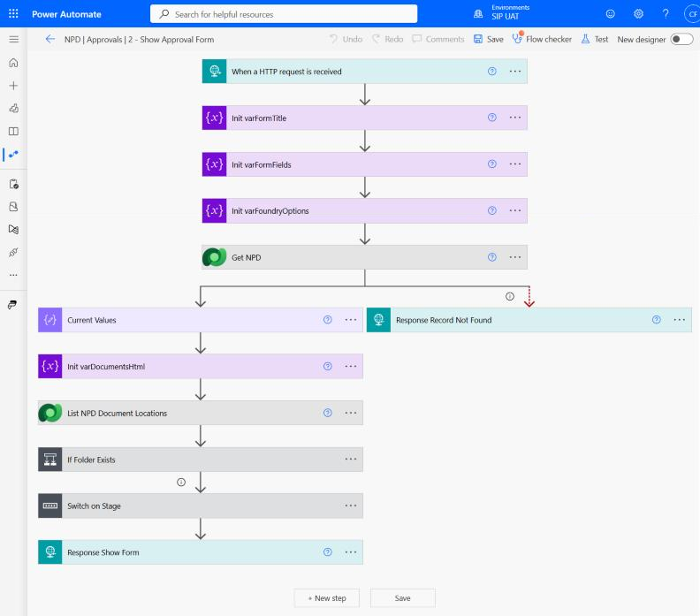Go back with the arrow button
This screenshot has width=700, height=616.
pos(50,39)
